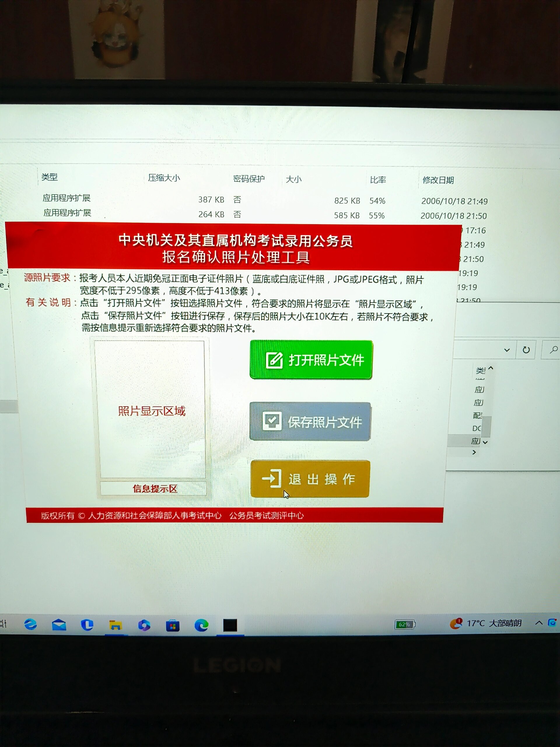
Task: Click the 17°C 大部晴朗 weather widget
Action: (486, 623)
